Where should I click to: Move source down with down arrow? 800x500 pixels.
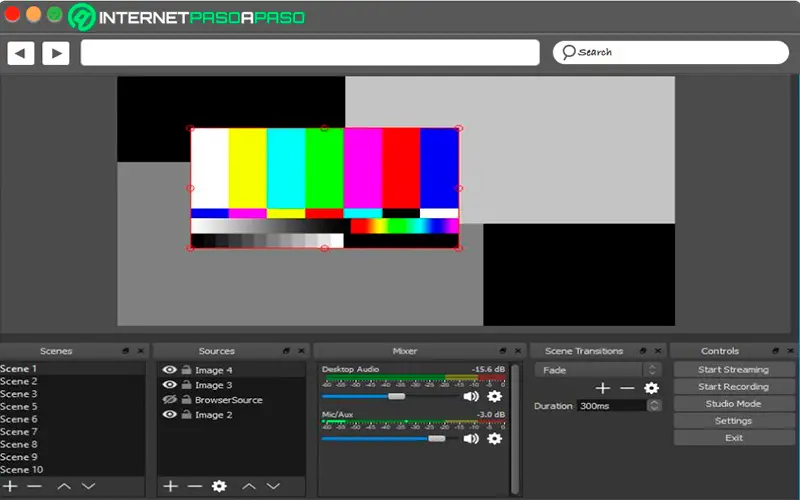(x=273, y=486)
